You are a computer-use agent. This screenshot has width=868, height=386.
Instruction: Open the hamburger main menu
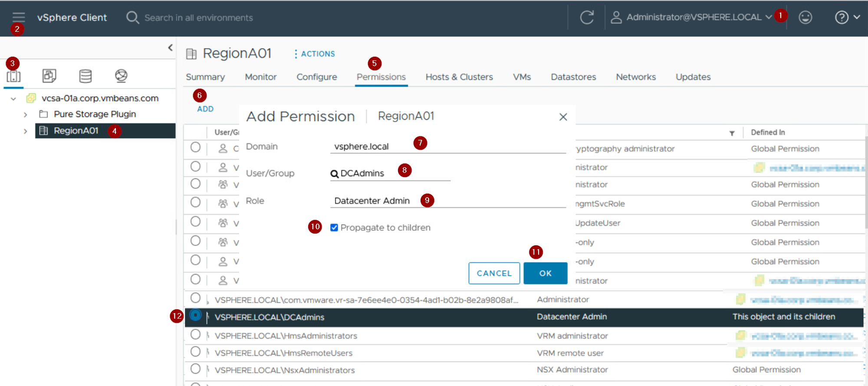[18, 17]
